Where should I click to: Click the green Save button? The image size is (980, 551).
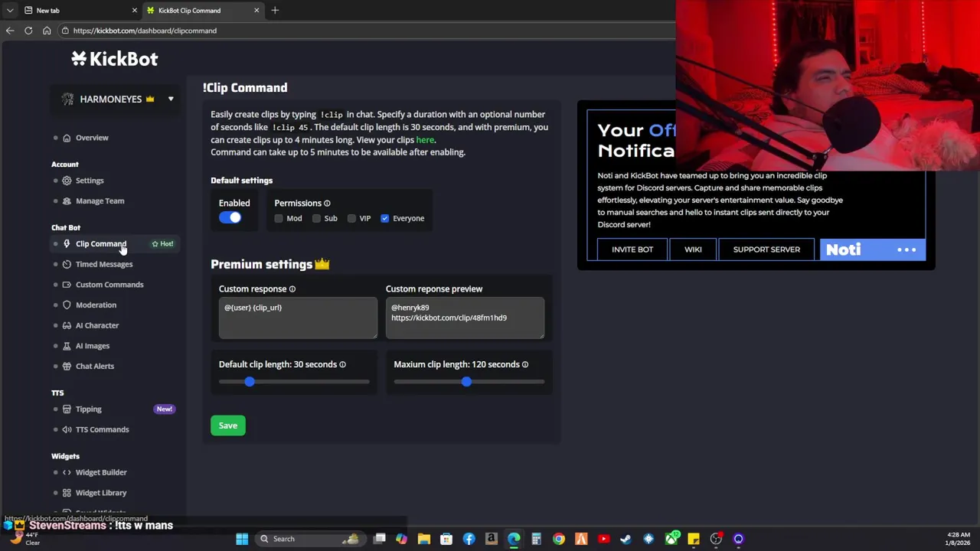228,425
